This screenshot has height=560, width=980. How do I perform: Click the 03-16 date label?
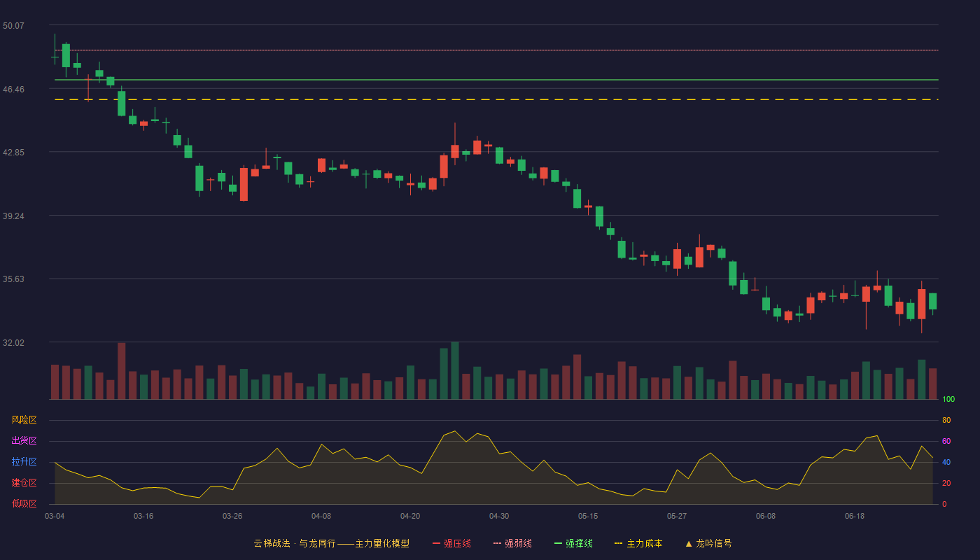tap(143, 516)
